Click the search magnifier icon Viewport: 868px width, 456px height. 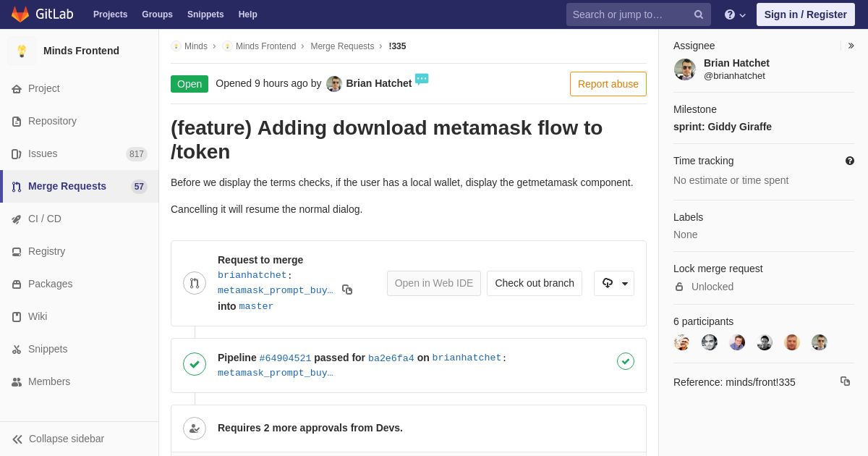(698, 14)
